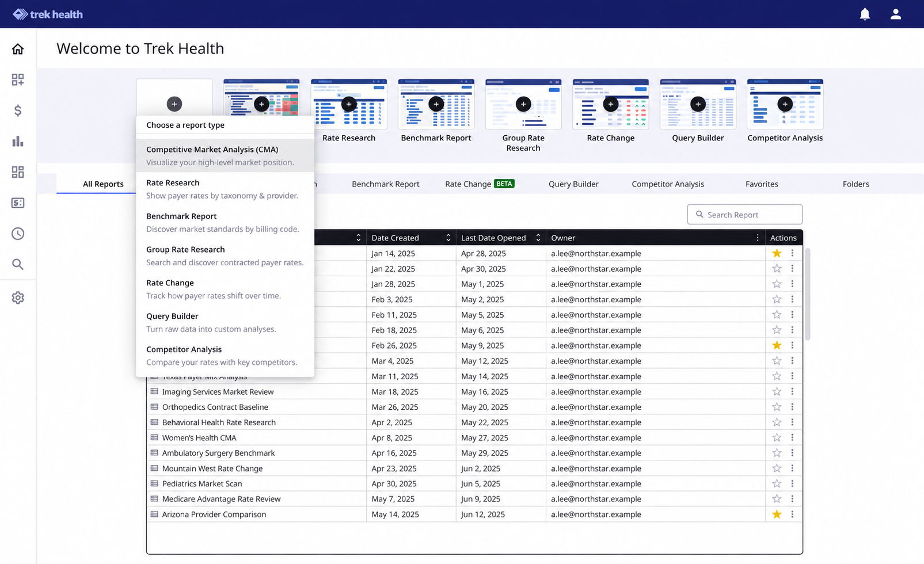
Task: Open Women's Health CMA report
Action: tap(199, 438)
